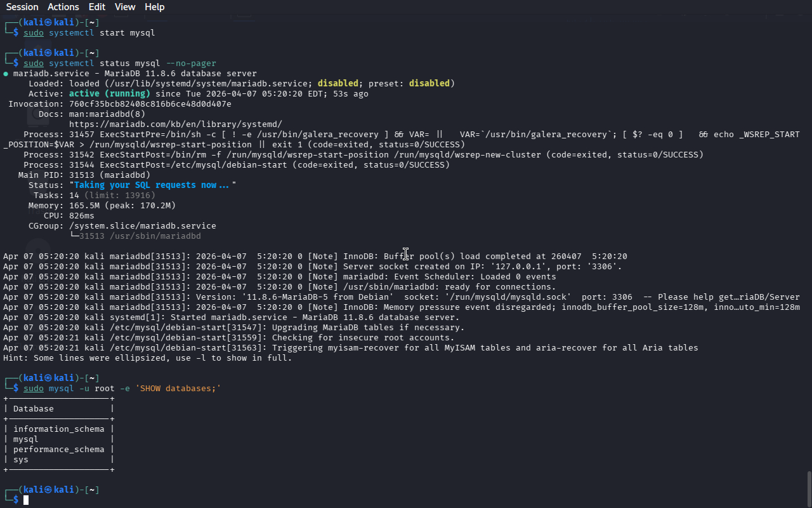The height and width of the screenshot is (508, 812).
Task: Click the "Taking your SQL requests now..." status
Action: pyautogui.click(x=152, y=185)
